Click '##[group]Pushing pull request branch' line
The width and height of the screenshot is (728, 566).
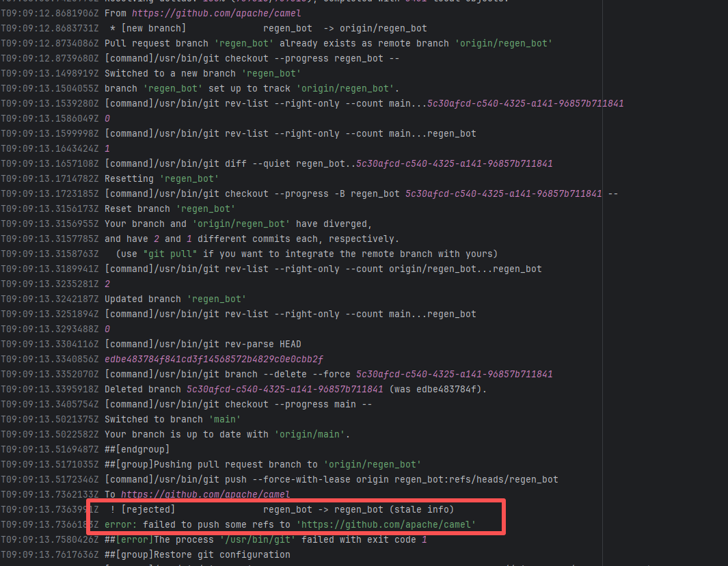coord(262,464)
